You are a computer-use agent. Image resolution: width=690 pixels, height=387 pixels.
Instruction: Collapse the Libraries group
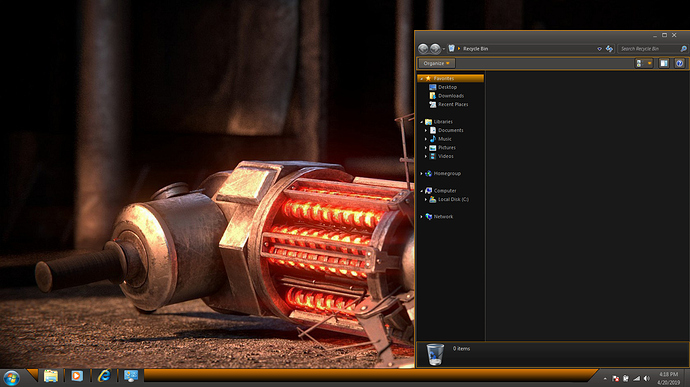[422, 122]
